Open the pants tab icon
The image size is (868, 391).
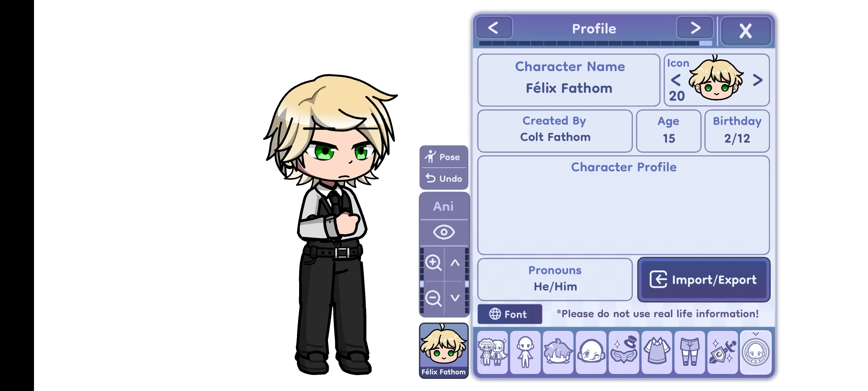click(690, 352)
